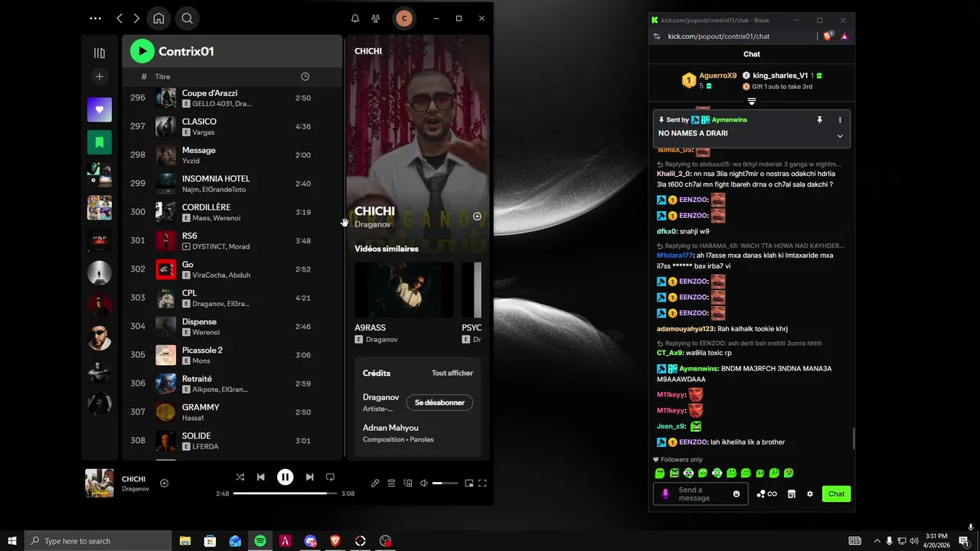Select track GRAMMY by Hassa1
This screenshot has width=980, height=551.
(x=232, y=412)
